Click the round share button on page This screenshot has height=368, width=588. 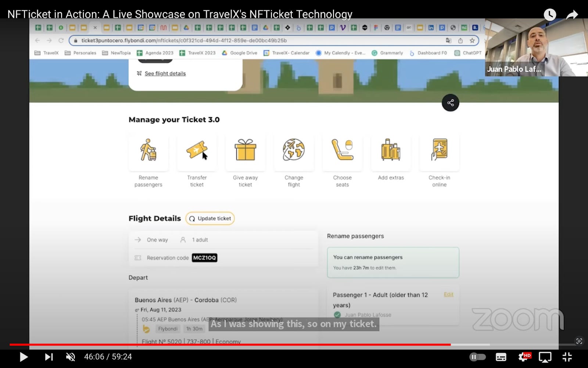point(451,103)
